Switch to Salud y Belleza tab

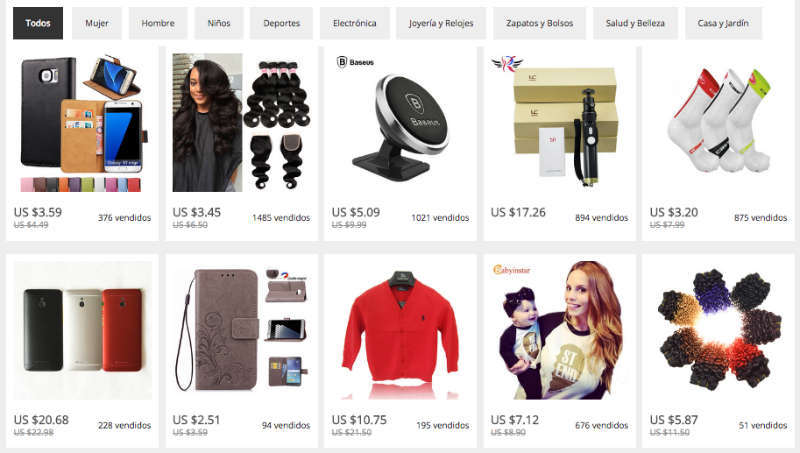pos(635,23)
